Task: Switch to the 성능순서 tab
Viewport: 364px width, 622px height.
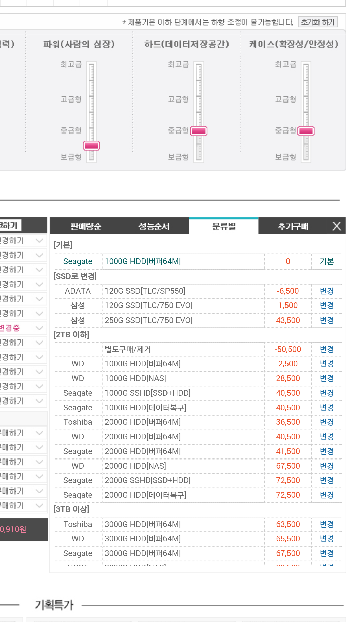Action: [154, 226]
